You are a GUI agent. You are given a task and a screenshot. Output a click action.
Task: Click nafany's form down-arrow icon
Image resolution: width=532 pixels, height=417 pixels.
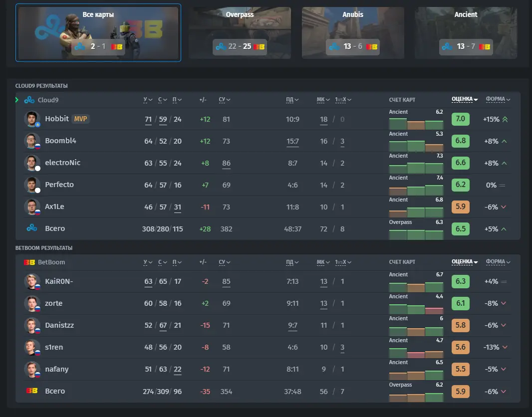504,369
